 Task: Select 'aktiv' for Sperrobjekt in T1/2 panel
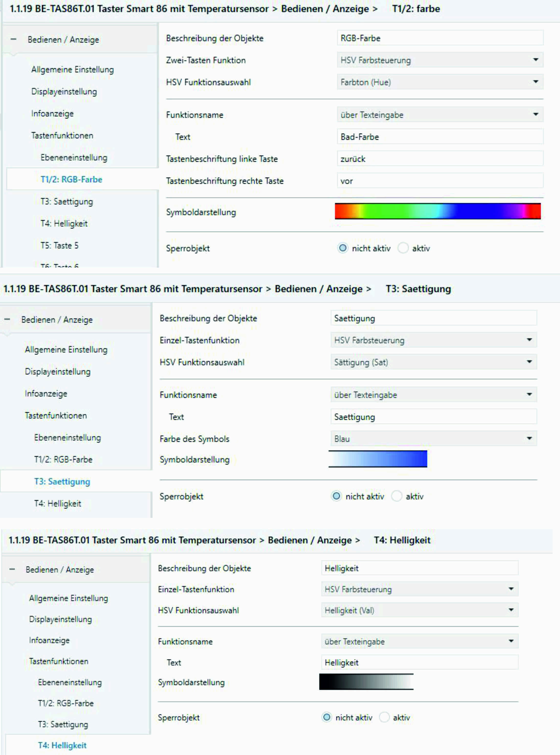click(403, 248)
